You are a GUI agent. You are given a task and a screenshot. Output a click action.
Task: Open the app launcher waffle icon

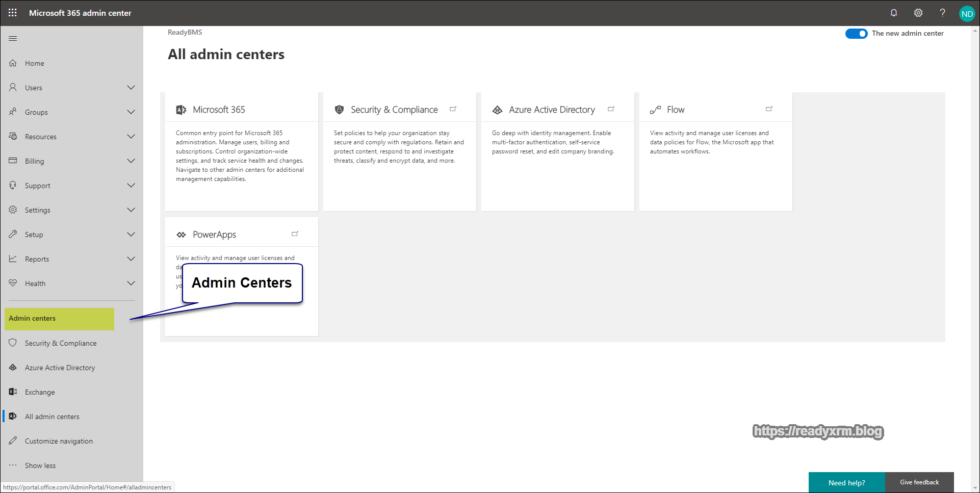[13, 13]
